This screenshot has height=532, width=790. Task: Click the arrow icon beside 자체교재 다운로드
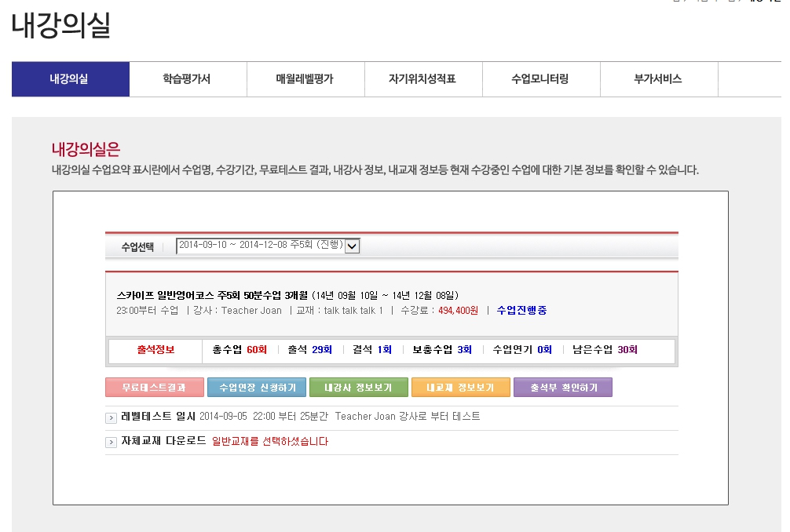[x=111, y=443]
